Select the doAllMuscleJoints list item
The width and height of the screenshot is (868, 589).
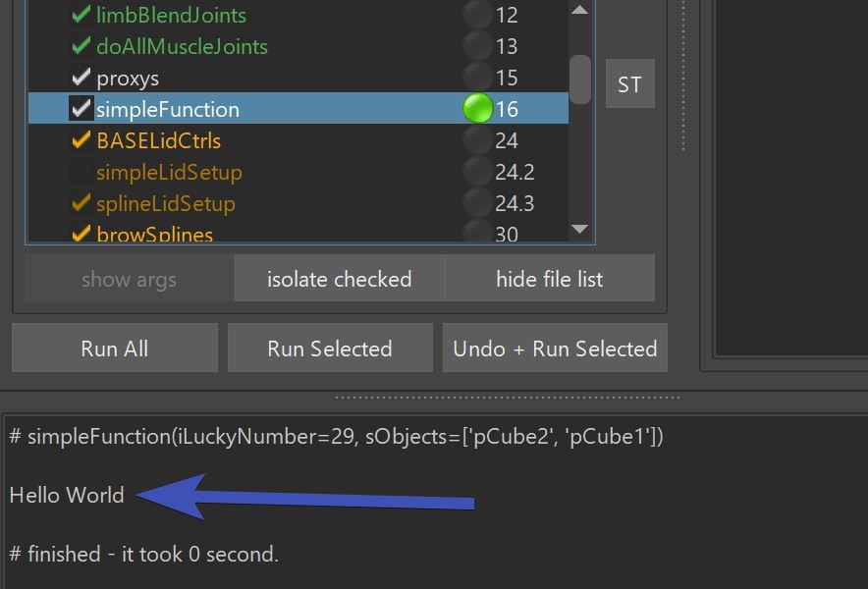pos(182,46)
